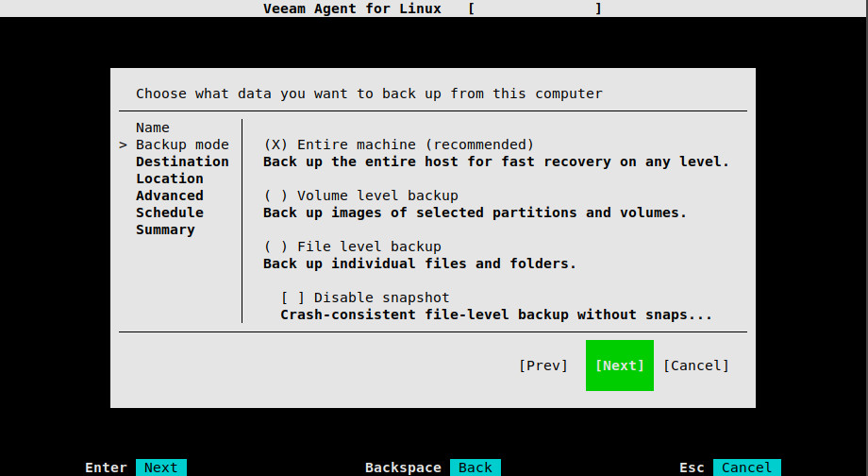
Task: Enable the Disable snapshot checkbox
Action: tap(365, 297)
